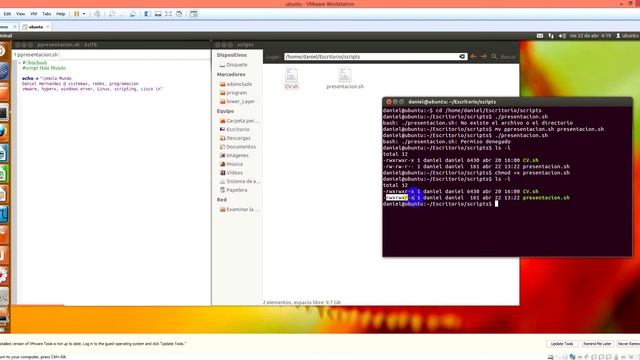The width and height of the screenshot is (640, 360).
Task: Open the Firefox icon in Ubuntu launcher
Action: point(3,131)
